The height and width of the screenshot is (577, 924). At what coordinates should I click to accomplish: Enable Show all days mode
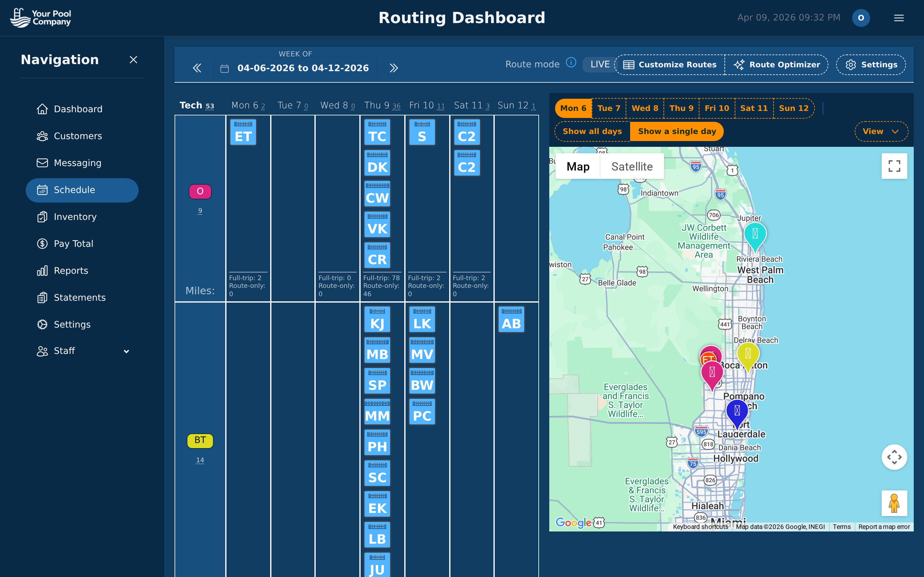point(592,131)
